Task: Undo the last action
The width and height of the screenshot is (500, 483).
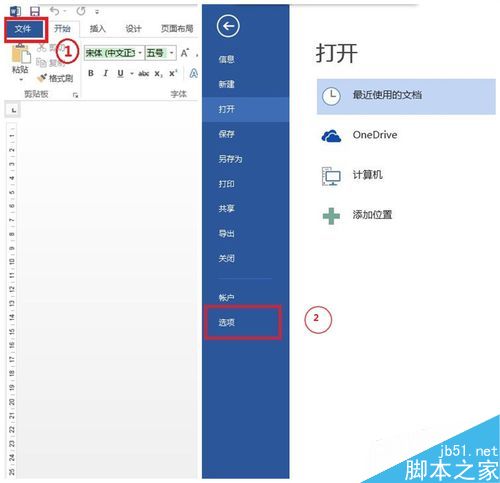Action: (55, 11)
